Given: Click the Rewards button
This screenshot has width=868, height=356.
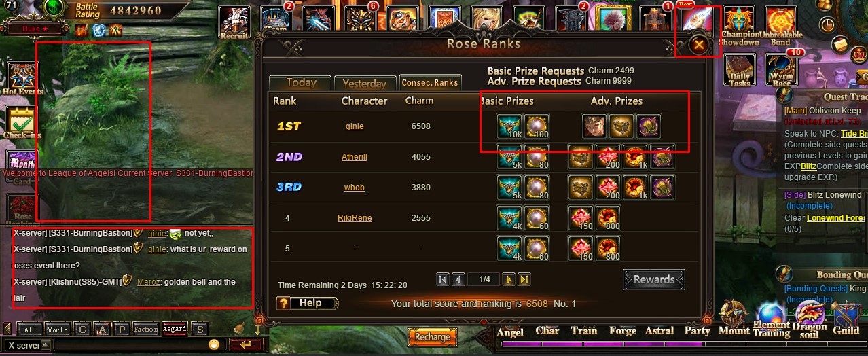Looking at the screenshot, I should click(x=654, y=279).
